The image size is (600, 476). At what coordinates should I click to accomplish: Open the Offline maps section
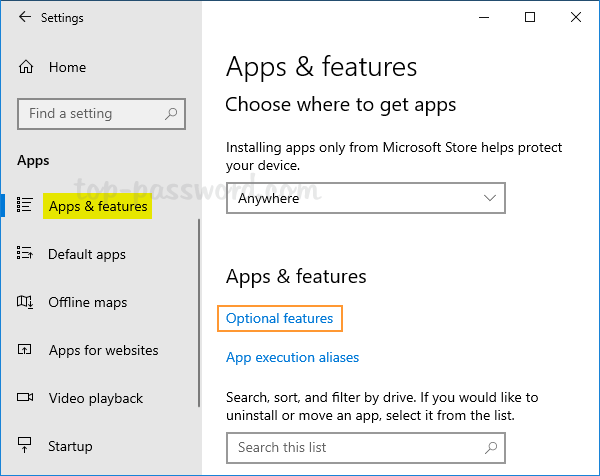click(x=88, y=302)
